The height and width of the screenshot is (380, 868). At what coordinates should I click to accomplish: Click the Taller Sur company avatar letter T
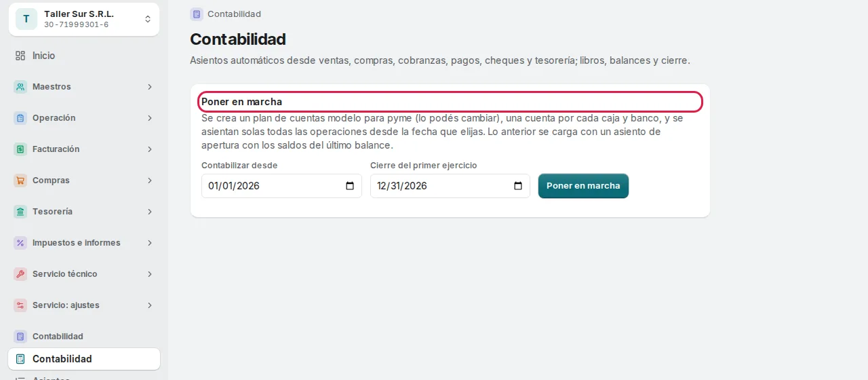point(26,19)
